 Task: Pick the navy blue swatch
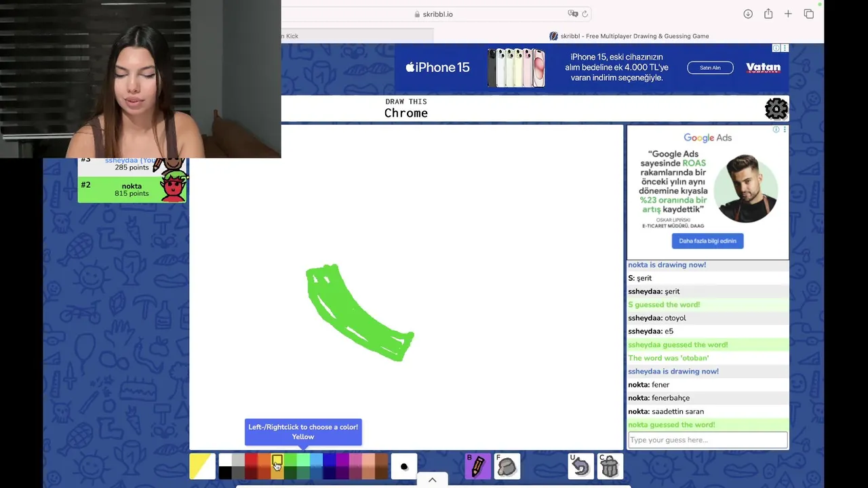click(330, 472)
